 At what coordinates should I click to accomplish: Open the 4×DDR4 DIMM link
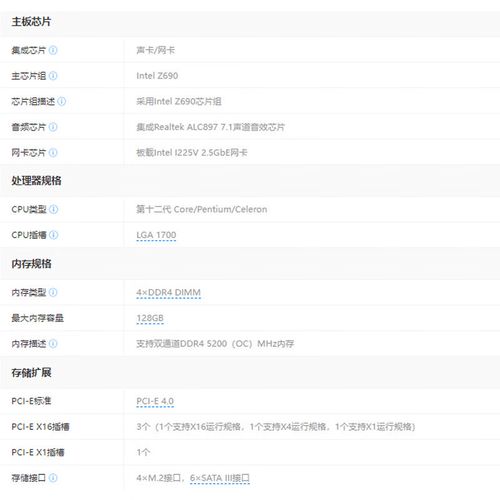coord(168,293)
